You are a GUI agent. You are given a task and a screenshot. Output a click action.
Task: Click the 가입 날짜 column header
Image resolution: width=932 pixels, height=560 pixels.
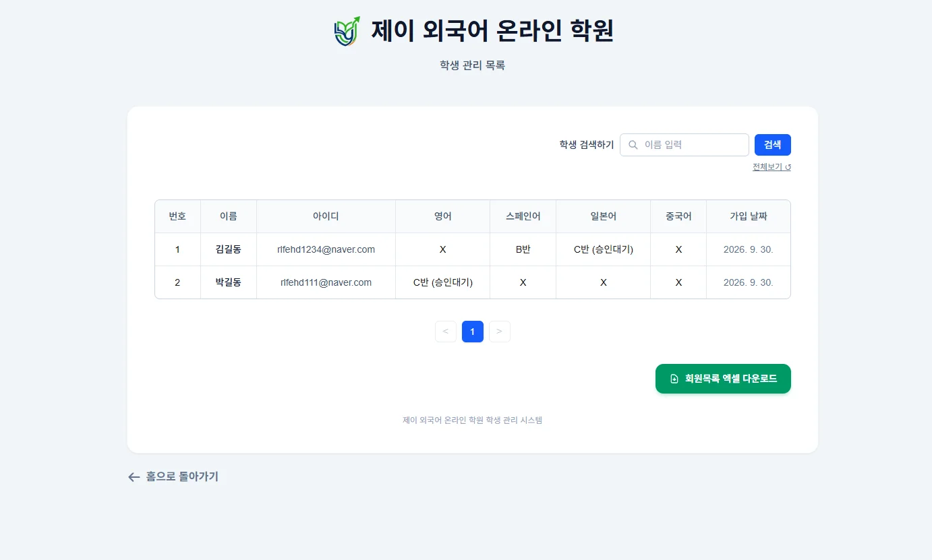click(x=749, y=216)
